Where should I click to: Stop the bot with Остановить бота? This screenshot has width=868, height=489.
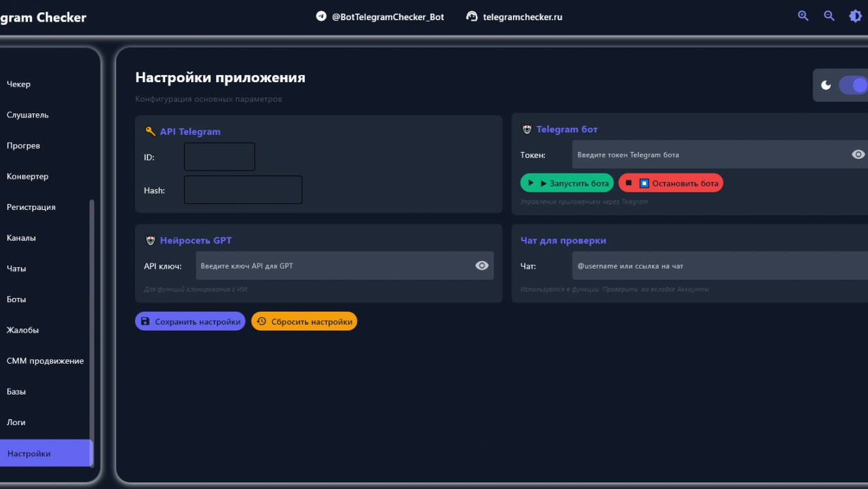click(x=671, y=183)
